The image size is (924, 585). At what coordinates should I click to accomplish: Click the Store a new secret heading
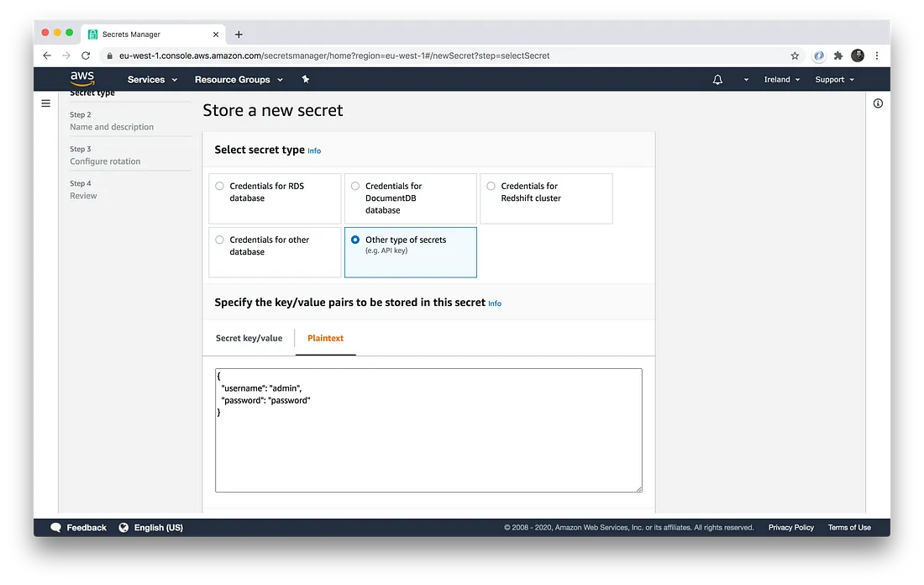(x=273, y=110)
